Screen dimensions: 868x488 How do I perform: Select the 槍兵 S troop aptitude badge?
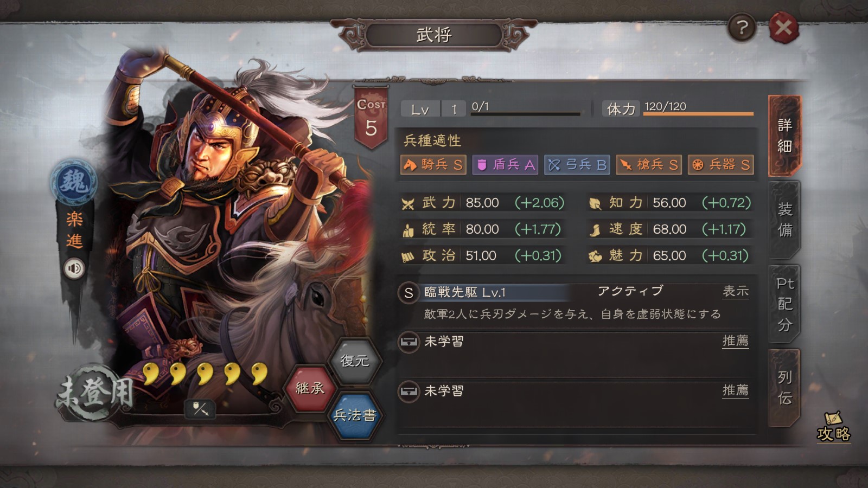click(649, 164)
